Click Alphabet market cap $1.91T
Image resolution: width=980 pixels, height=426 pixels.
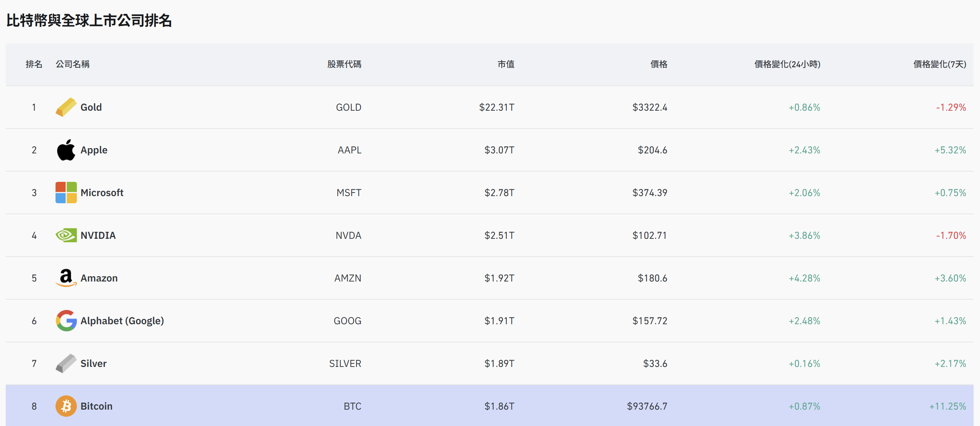499,321
